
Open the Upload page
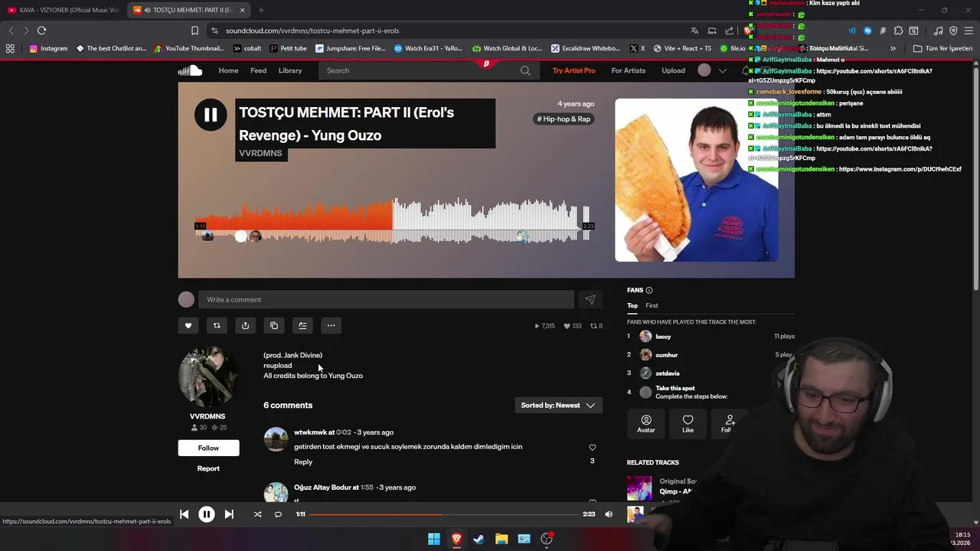pyautogui.click(x=674, y=70)
